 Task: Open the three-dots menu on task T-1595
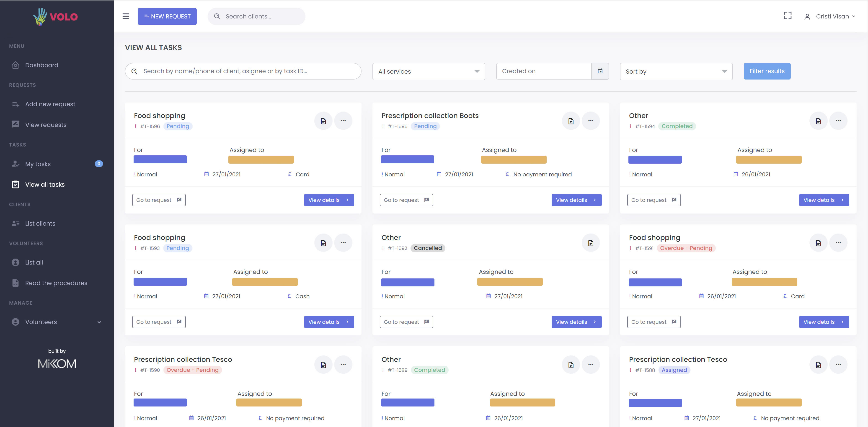(x=591, y=121)
